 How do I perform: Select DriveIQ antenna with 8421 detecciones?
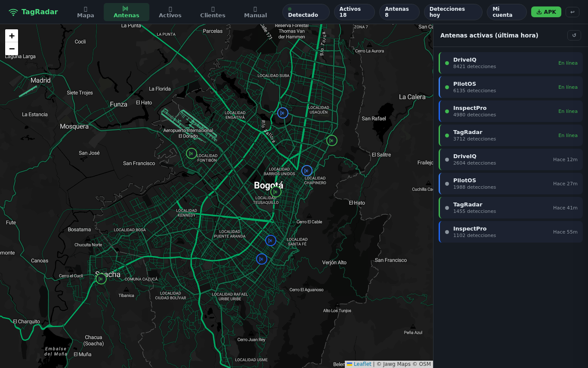[x=511, y=63]
